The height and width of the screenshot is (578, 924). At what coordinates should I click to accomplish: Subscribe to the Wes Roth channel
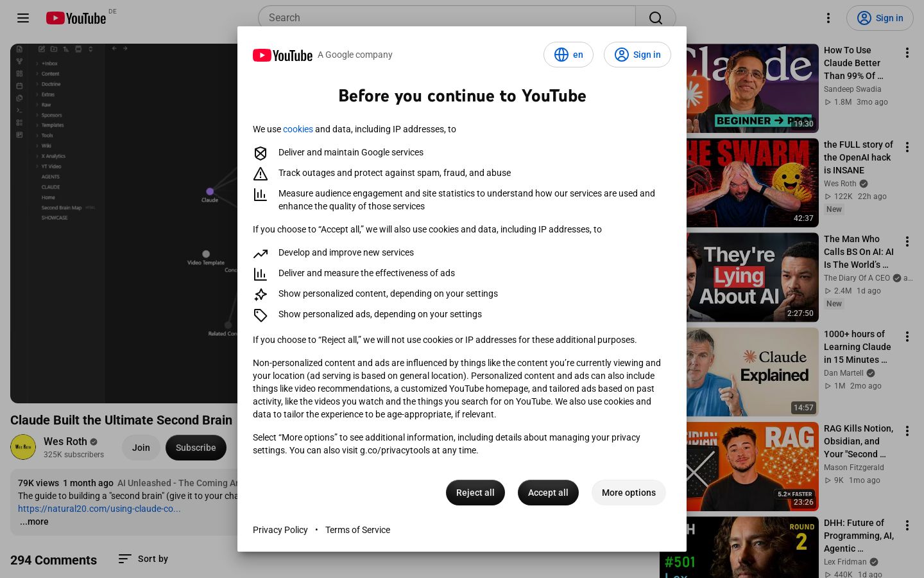click(196, 448)
